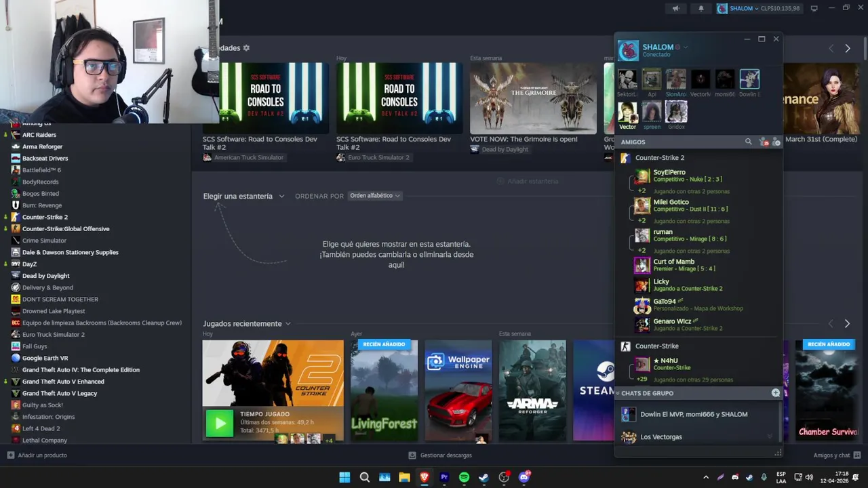Open Premiere Pro from the taskbar
This screenshot has height=488, width=868.
[444, 477]
